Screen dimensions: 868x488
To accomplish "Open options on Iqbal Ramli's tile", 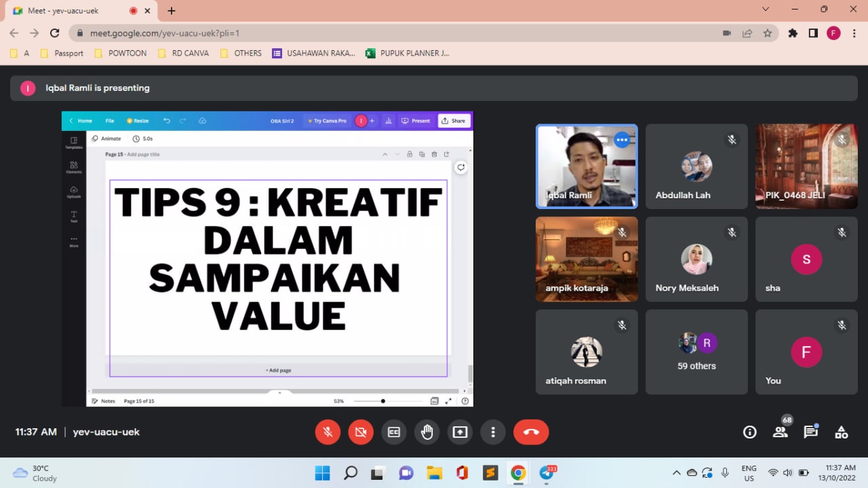I will click(x=622, y=140).
